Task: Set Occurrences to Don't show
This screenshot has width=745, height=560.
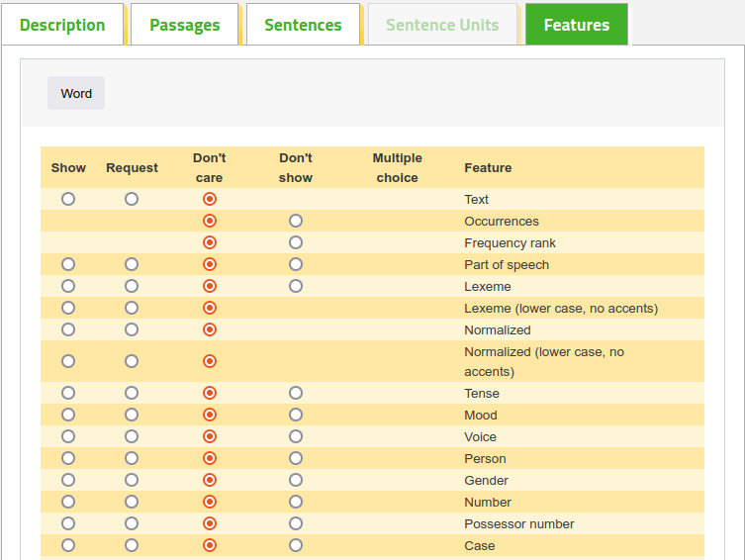Action: click(296, 221)
